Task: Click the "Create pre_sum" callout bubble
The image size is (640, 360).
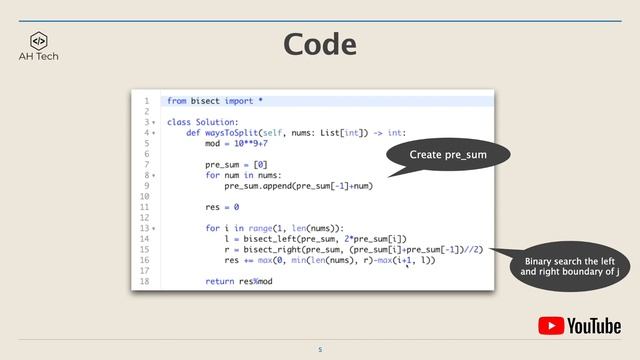Action: (448, 155)
